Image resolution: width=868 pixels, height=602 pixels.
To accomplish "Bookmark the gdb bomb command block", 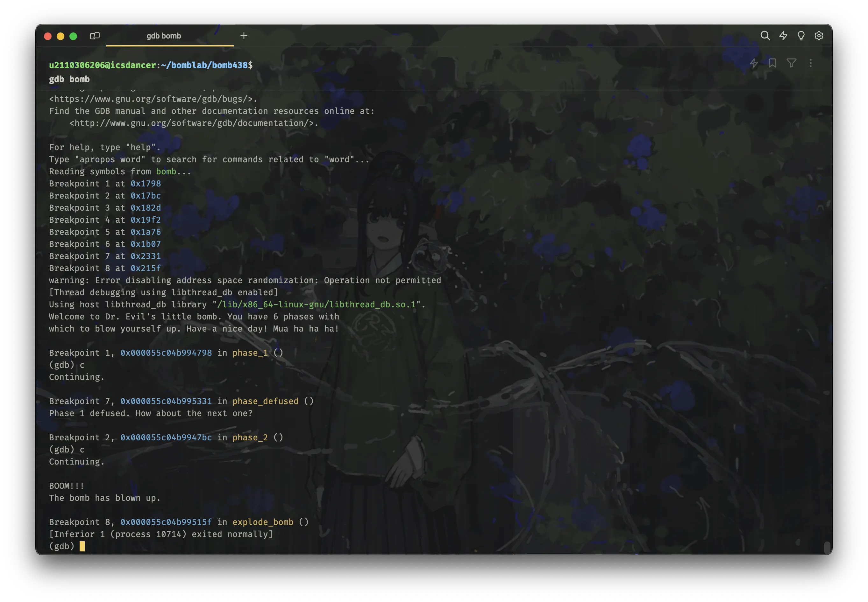I will (772, 63).
